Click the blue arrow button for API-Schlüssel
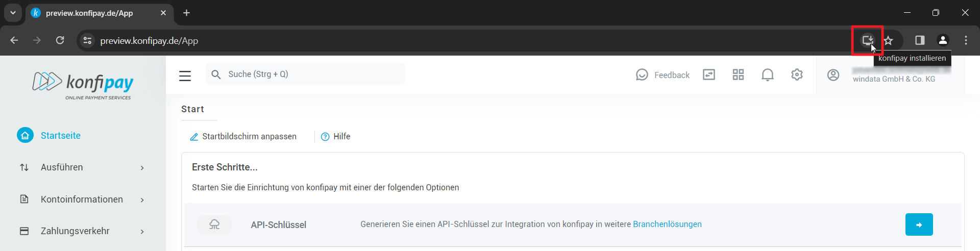 pos(919,224)
